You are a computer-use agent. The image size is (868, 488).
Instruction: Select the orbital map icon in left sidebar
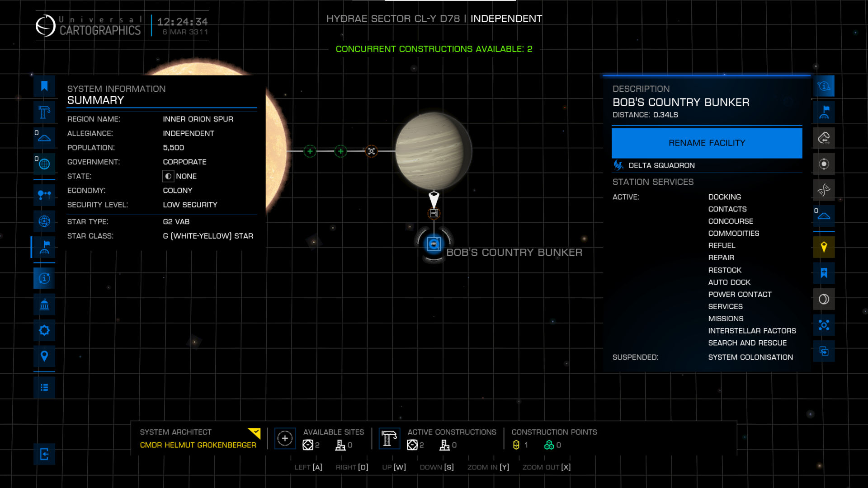tap(44, 221)
